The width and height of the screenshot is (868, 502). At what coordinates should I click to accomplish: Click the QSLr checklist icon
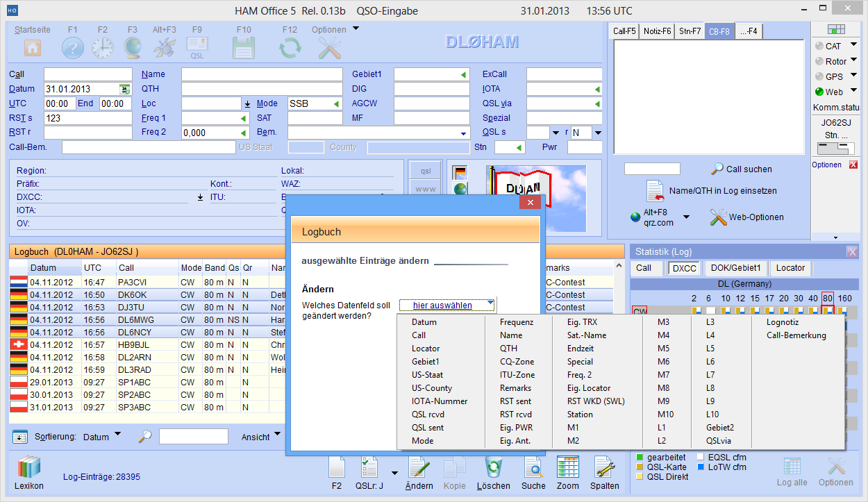coord(369,467)
